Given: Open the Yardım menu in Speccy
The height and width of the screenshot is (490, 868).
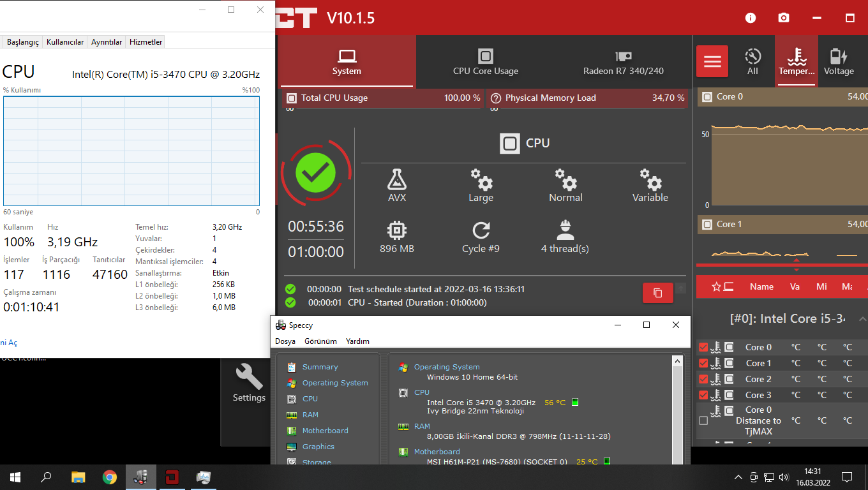Looking at the screenshot, I should 357,341.
